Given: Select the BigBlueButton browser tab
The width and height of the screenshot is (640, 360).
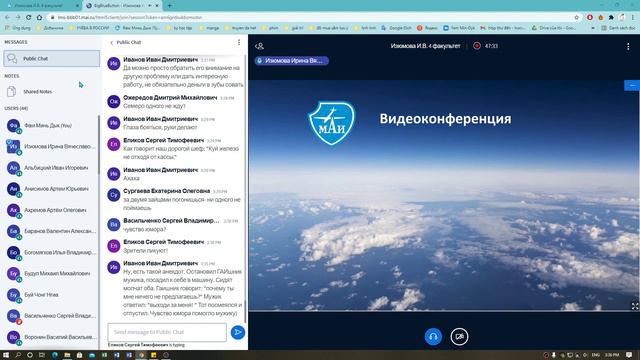Looking at the screenshot, I should (122, 6).
